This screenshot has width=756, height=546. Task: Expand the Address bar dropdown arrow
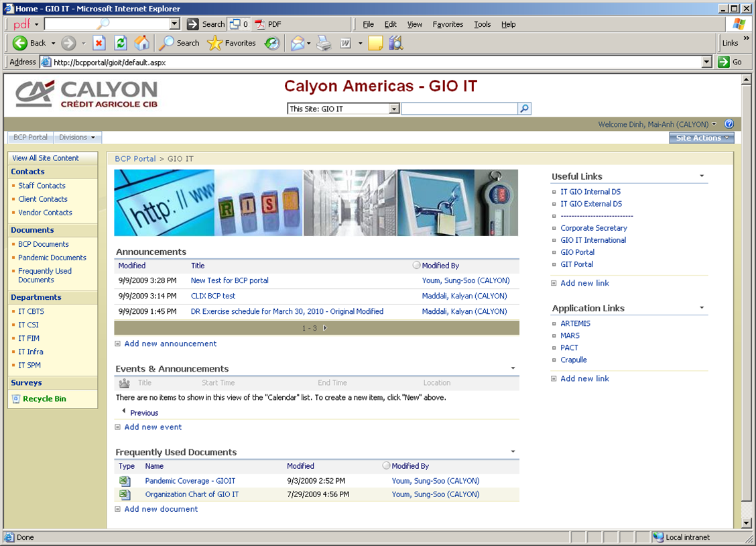click(x=707, y=62)
